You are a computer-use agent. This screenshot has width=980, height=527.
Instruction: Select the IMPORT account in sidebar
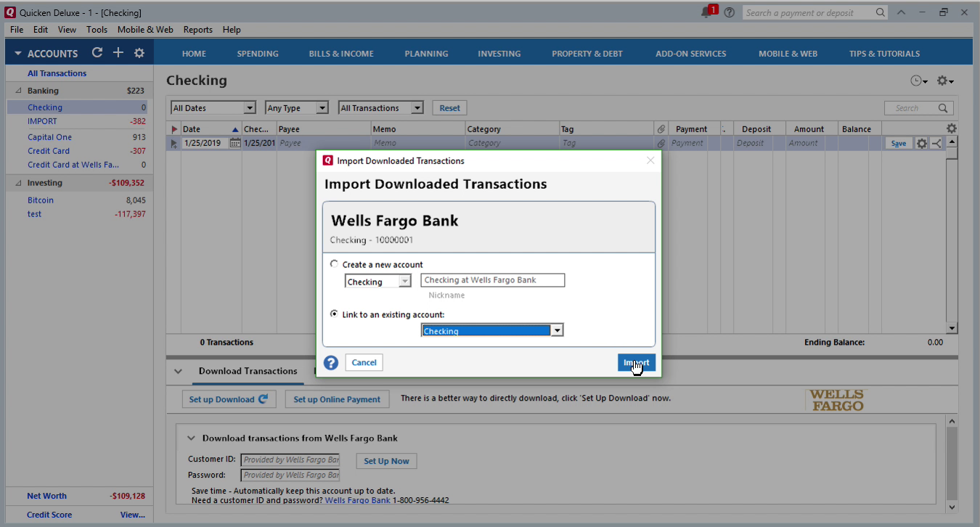point(42,121)
